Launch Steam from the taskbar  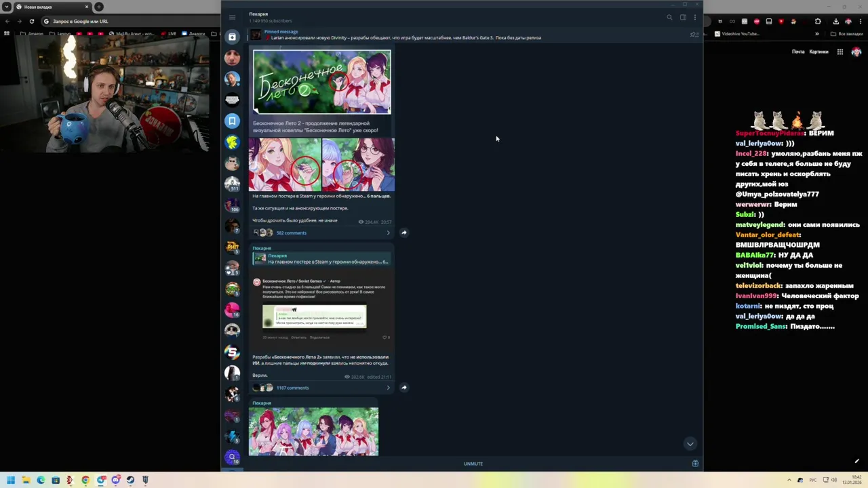coord(130,480)
